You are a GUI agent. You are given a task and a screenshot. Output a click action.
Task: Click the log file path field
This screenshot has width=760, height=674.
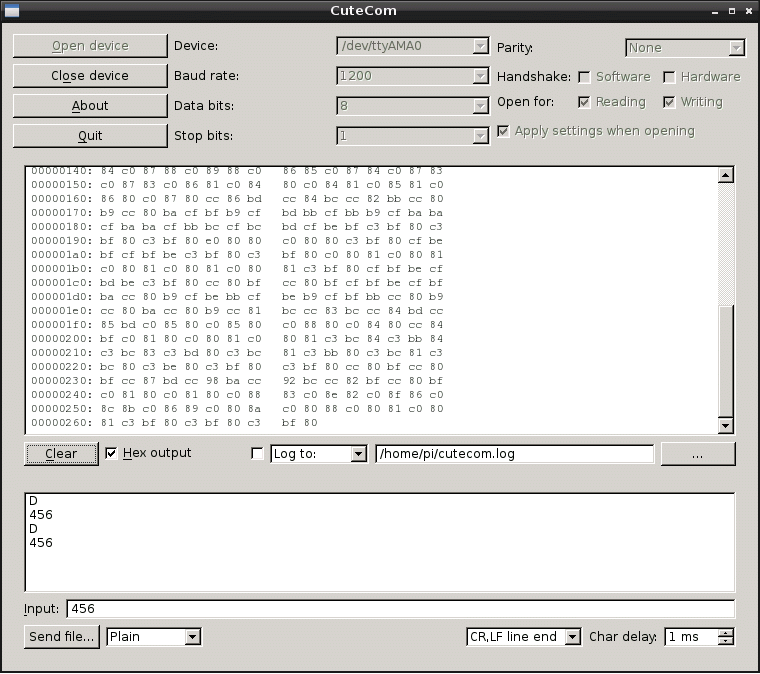515,454
